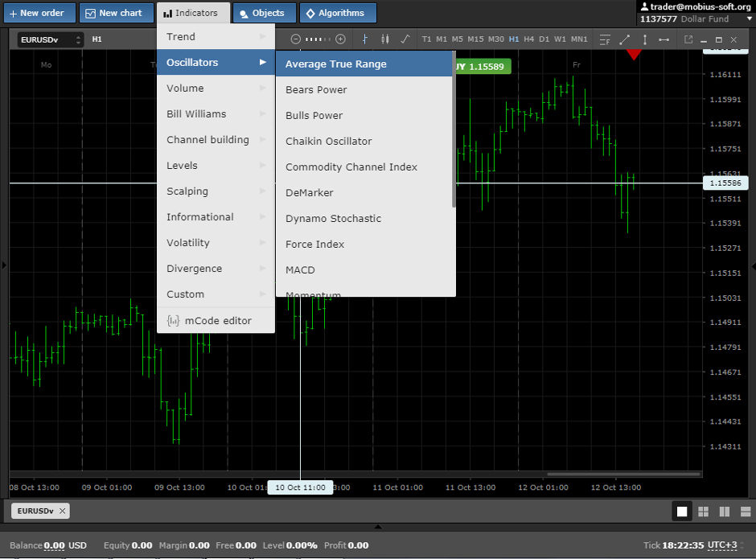Click the New chart button
756x559 pixels.
[x=116, y=13]
